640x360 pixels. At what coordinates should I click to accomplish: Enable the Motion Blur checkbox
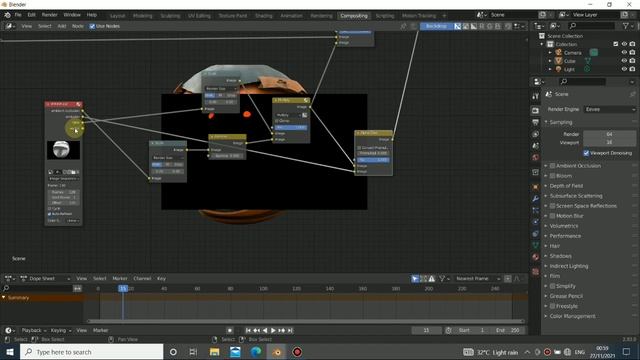552,216
